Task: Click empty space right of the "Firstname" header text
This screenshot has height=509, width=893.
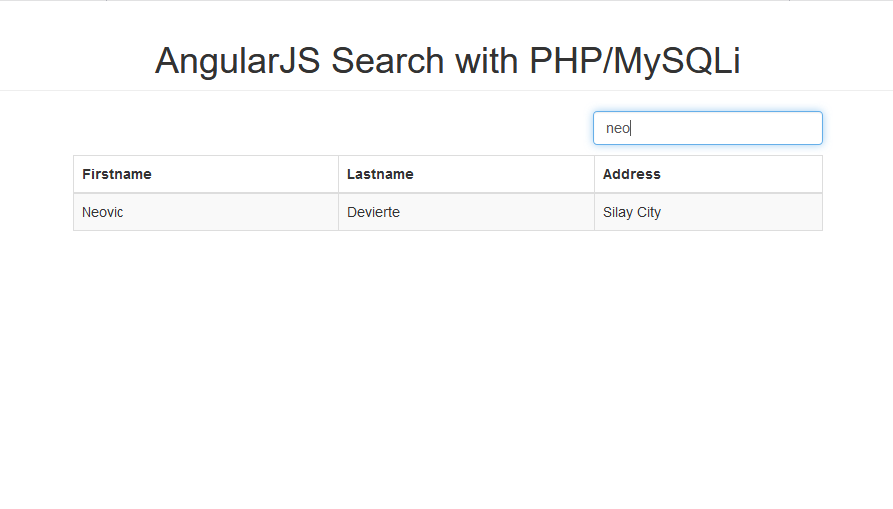Action: (x=245, y=174)
